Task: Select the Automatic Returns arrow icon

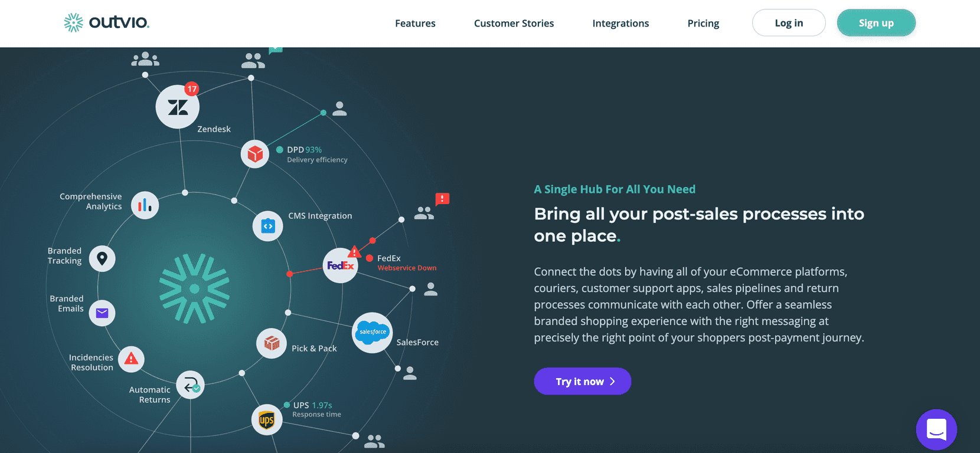Action: 191,386
